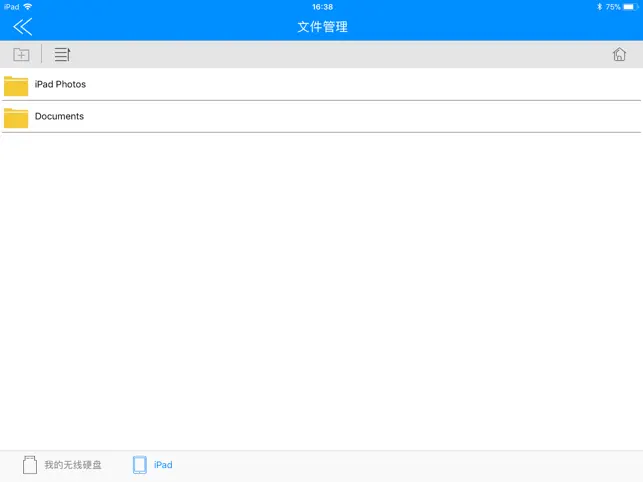Tap the 16:38 clock
Viewport: 643px width, 482px height.
point(322,7)
